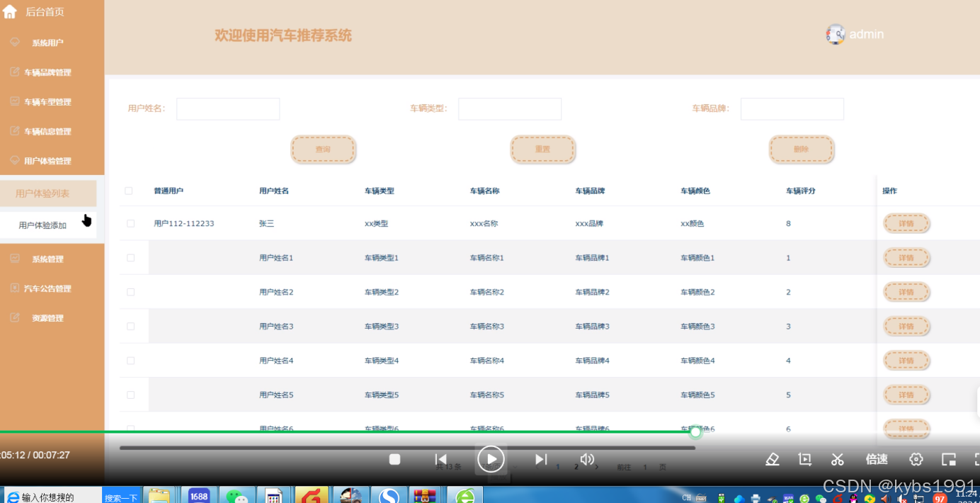Check the row checkbox for 用户姓名3
980x503 pixels.
(x=130, y=326)
